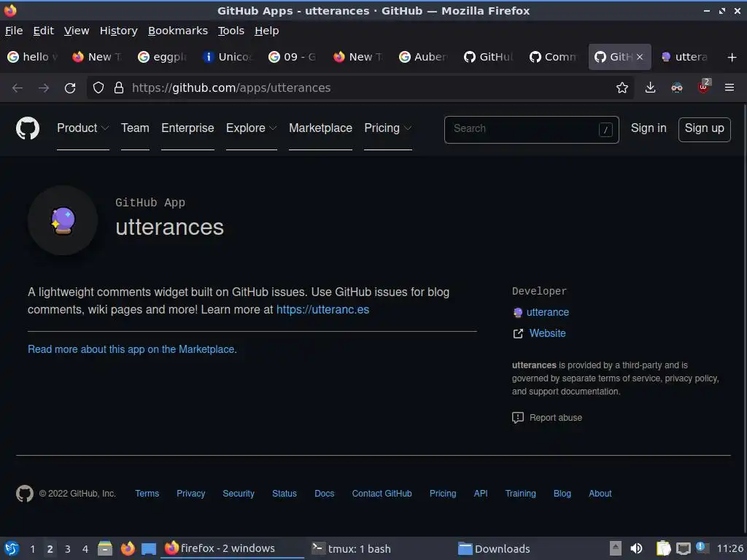
Task: Open the developer Website link
Action: 547,333
